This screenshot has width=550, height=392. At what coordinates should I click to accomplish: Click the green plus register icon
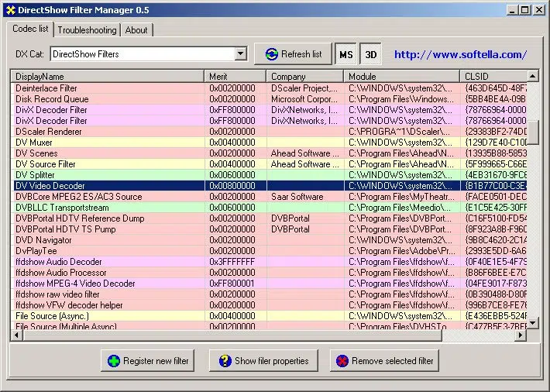tap(114, 361)
